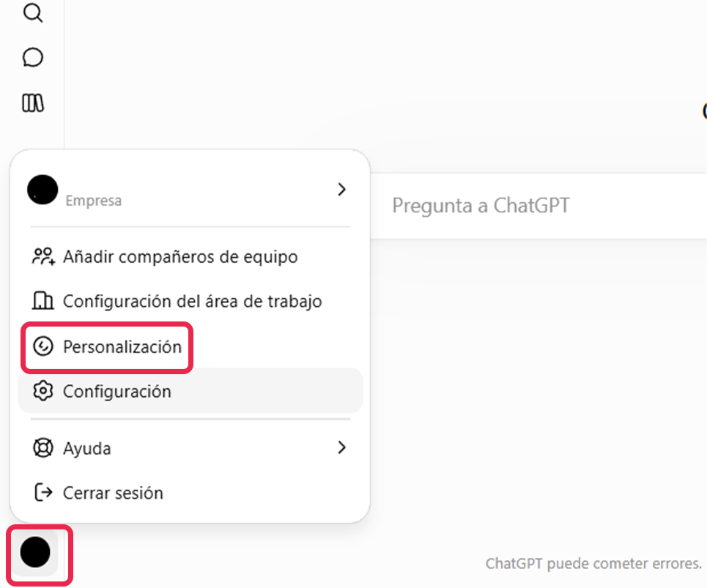This screenshot has height=588, width=707.
Task: Open the profile avatar menu at bottom
Action: point(35,552)
